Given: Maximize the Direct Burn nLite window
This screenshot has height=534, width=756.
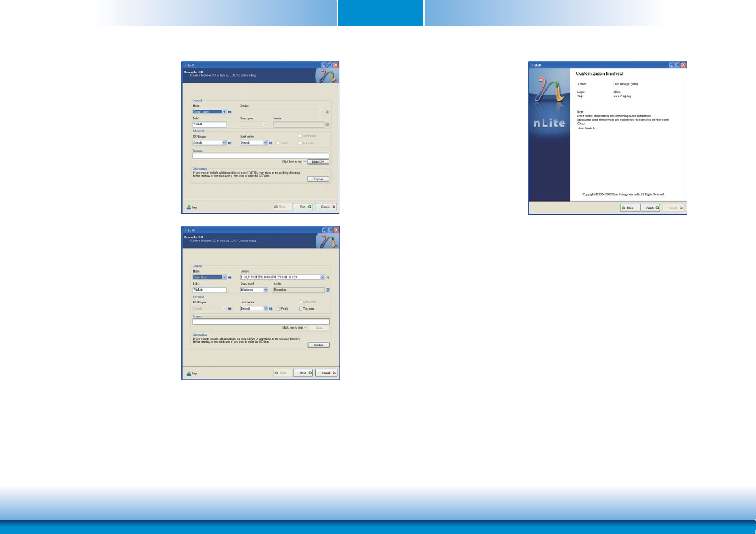Looking at the screenshot, I should click(x=330, y=230).
